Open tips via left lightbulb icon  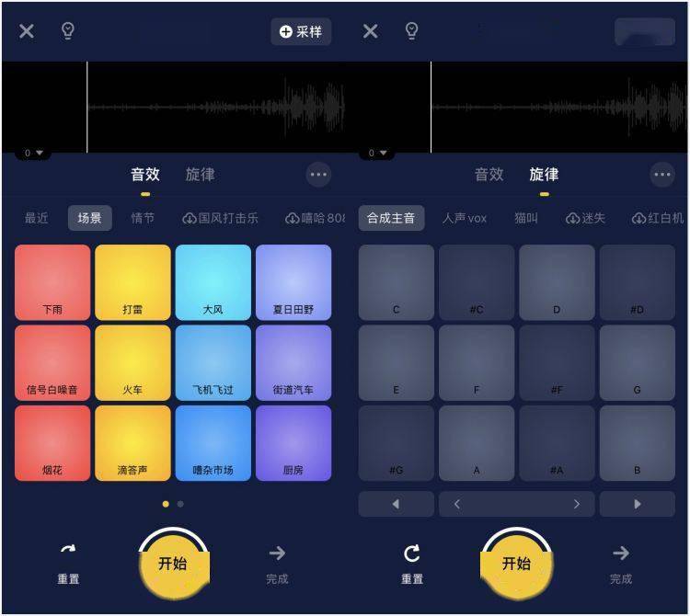68,30
